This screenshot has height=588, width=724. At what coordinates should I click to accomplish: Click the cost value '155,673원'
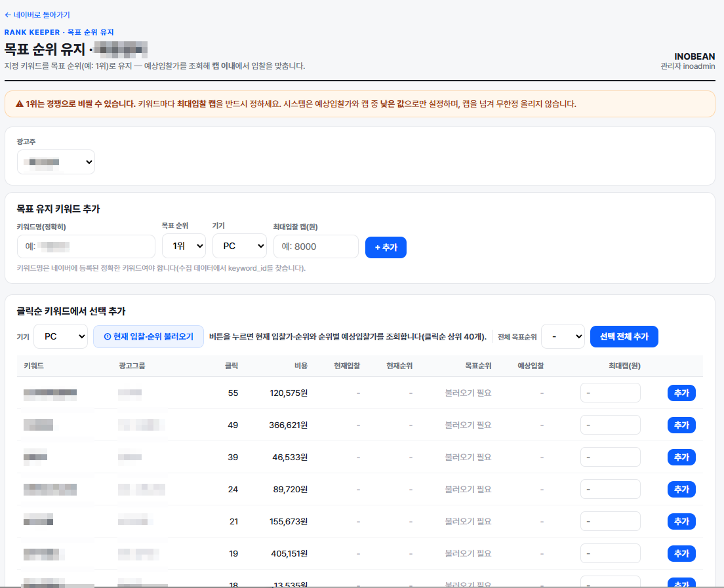point(289,521)
